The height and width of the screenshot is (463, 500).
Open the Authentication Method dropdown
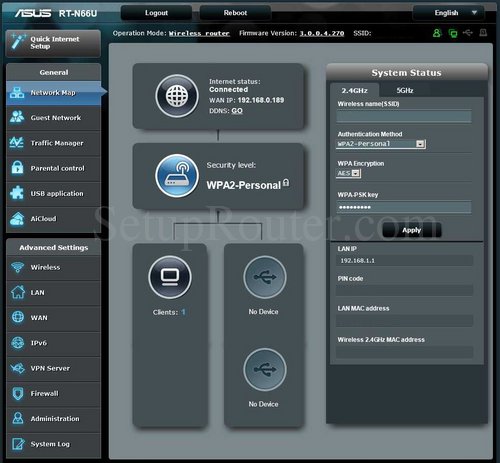pyautogui.click(x=381, y=144)
